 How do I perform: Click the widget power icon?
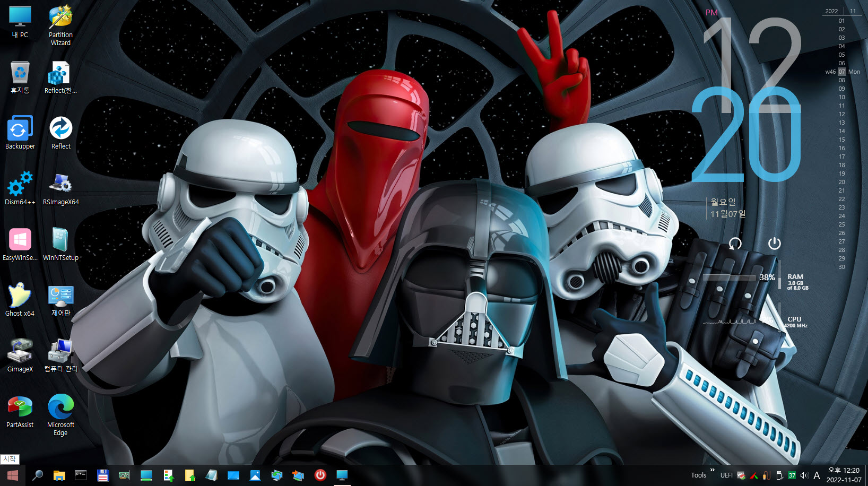click(775, 244)
